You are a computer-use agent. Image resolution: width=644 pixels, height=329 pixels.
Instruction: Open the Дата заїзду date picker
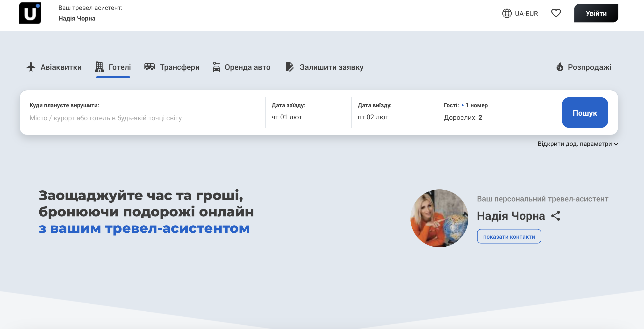308,112
